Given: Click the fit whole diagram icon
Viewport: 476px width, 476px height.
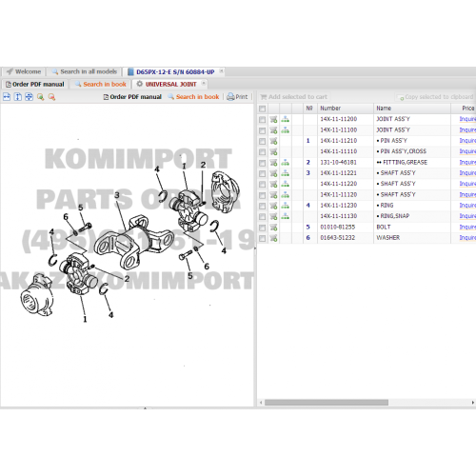Looking at the screenshot, I should coord(29,97).
